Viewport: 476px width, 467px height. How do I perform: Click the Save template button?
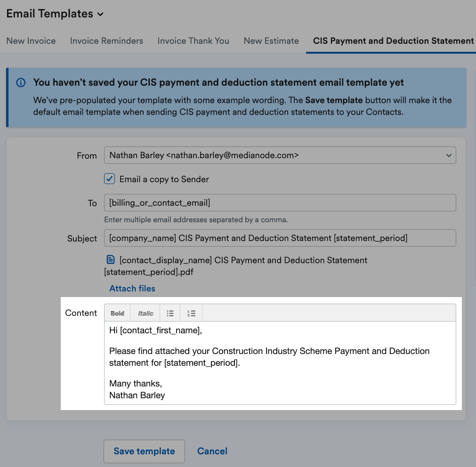[144, 451]
